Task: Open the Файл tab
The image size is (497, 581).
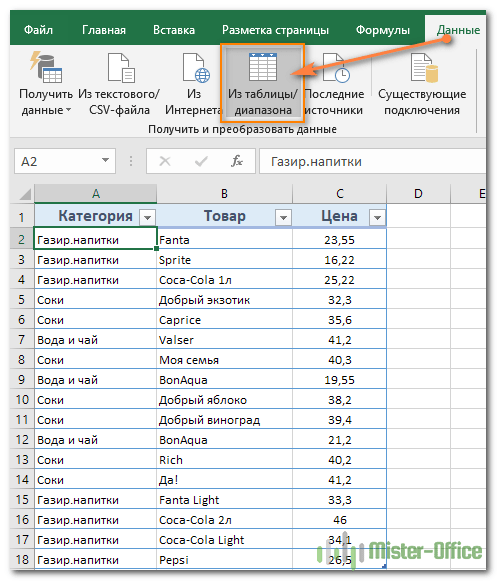Action: click(x=38, y=30)
